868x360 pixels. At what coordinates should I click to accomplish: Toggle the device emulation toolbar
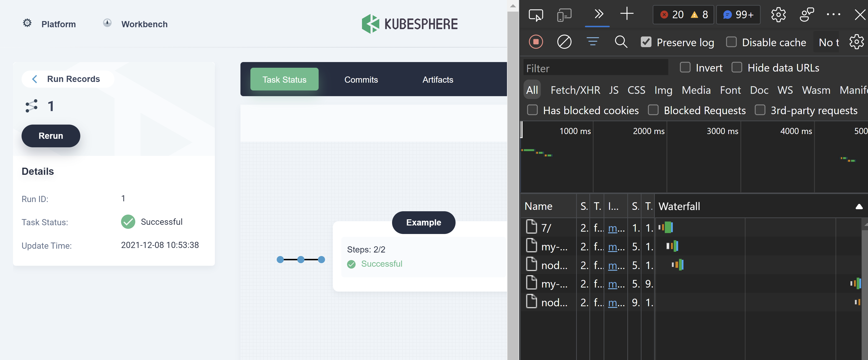pos(564,15)
